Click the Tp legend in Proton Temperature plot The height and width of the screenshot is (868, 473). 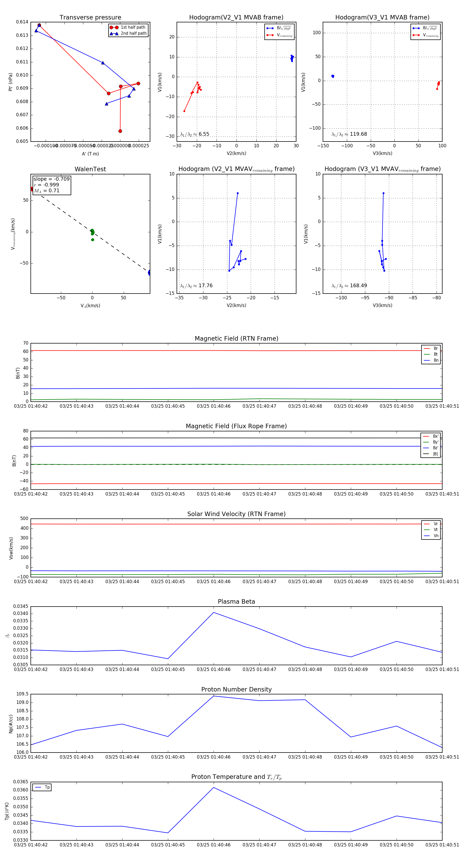[x=42, y=787]
